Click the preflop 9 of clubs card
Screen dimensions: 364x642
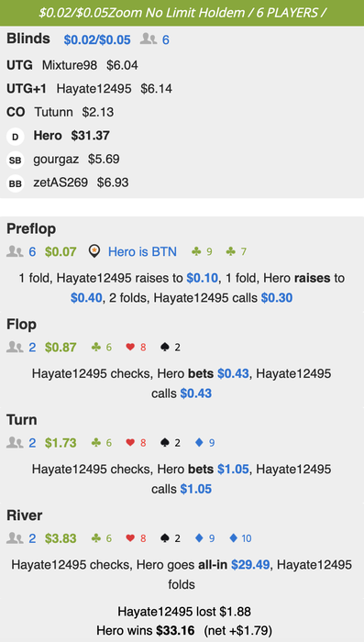click(x=202, y=251)
